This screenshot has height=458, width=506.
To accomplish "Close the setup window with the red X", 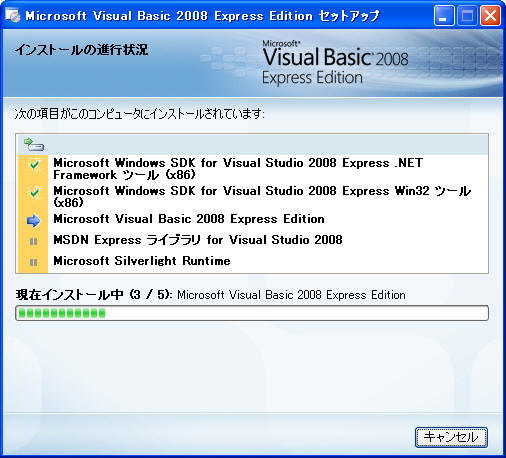I will pos(490,16).
